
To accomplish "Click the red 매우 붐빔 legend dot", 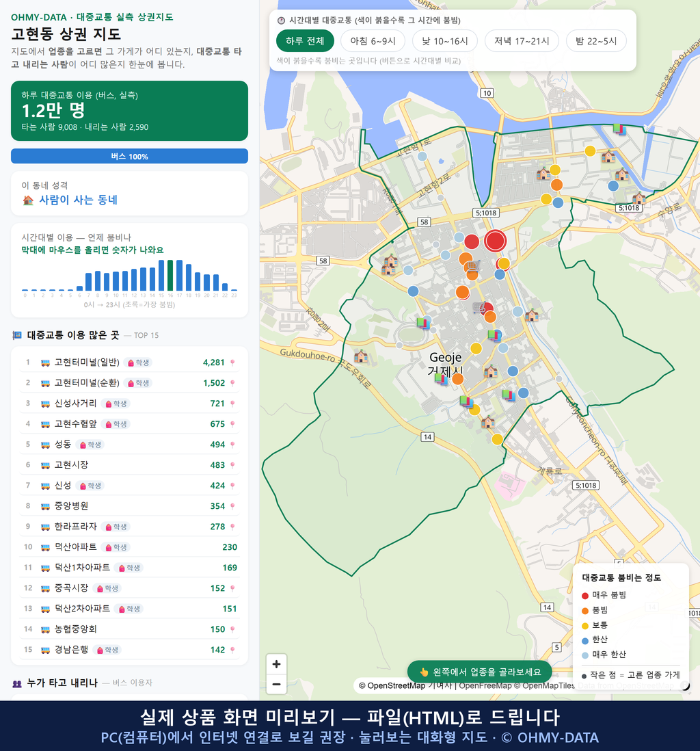I will pos(584,596).
